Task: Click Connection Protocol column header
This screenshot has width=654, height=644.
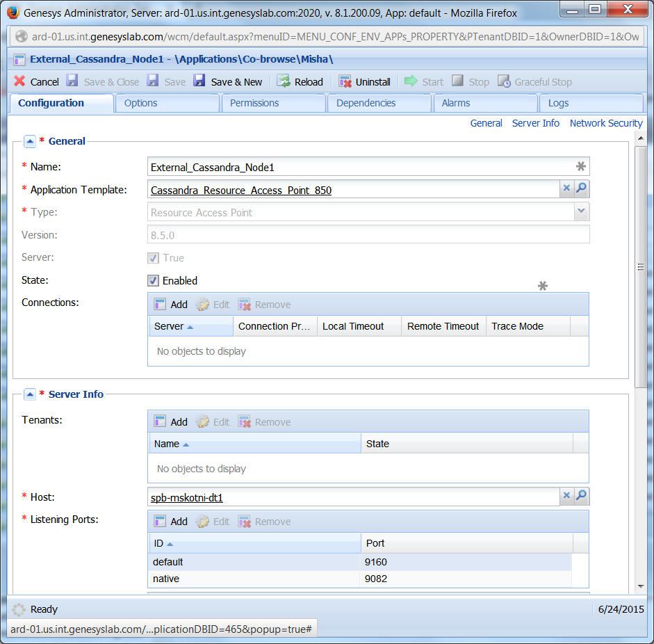Action: tap(275, 326)
